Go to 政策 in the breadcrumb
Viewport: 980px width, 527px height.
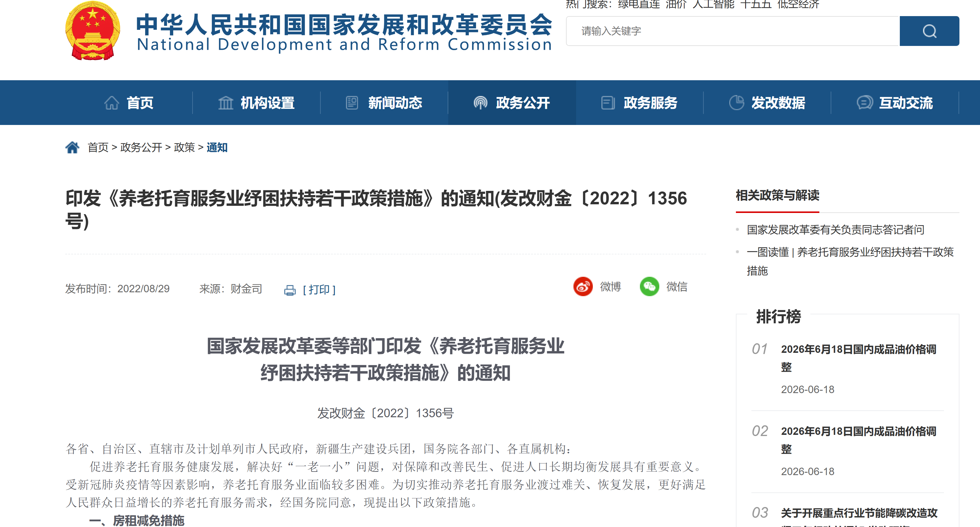click(184, 147)
